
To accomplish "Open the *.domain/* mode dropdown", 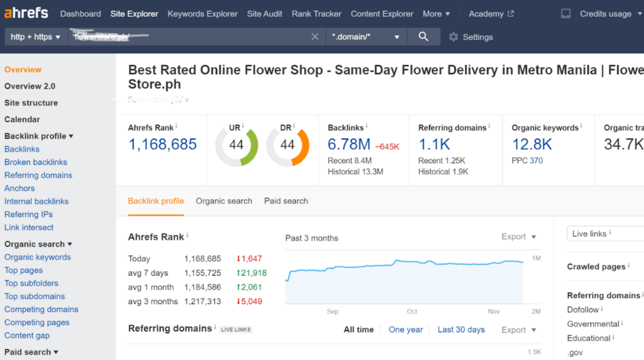I will coord(366,37).
